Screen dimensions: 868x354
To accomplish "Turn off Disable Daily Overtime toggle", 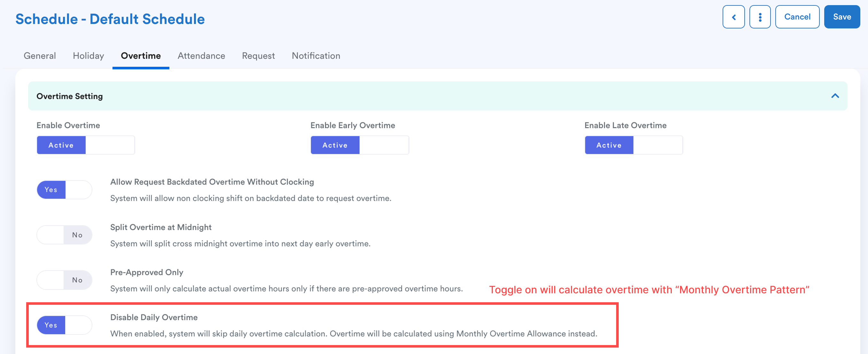I will coord(64,325).
